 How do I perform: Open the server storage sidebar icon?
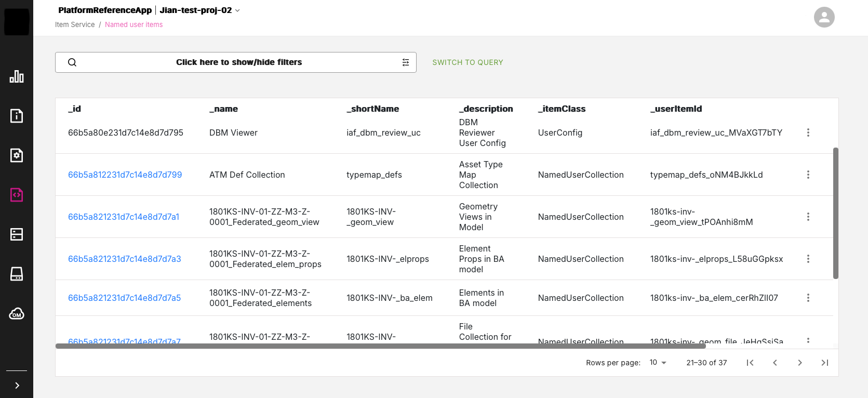17,234
